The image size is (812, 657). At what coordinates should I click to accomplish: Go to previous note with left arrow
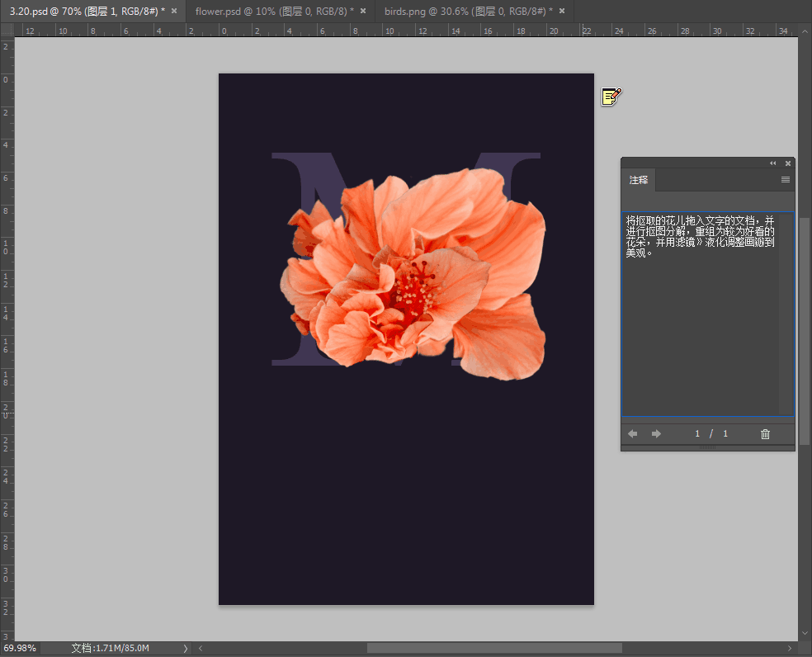[633, 434]
